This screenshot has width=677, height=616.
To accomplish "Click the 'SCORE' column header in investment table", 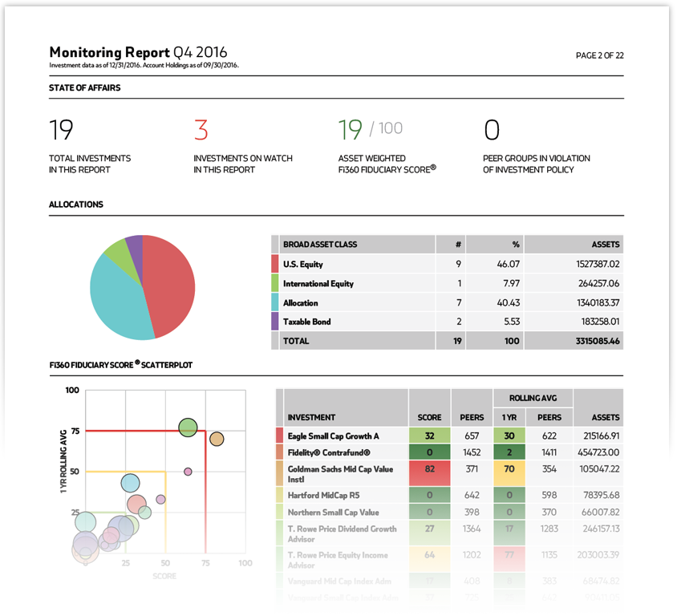I will click(x=429, y=417).
